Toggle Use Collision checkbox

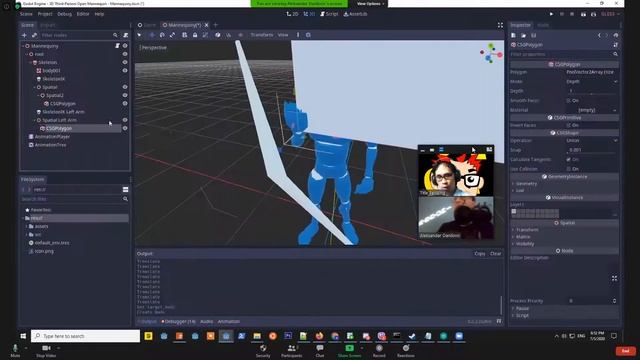tap(568, 169)
